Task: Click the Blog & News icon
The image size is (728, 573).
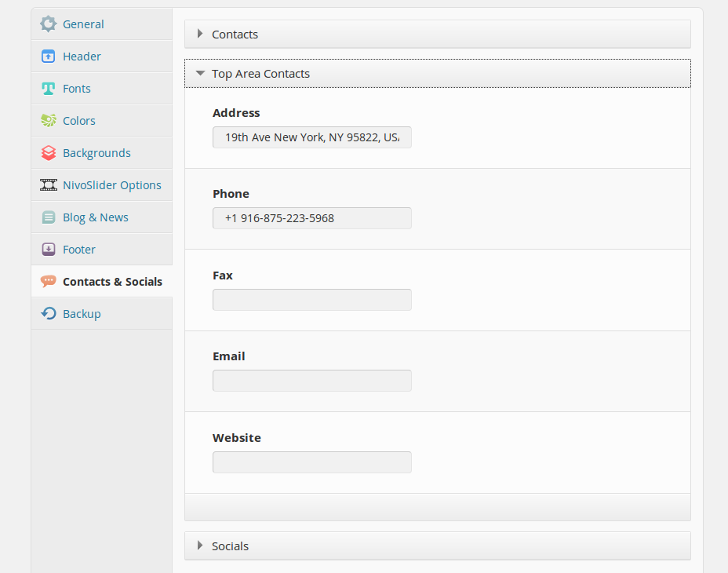Action: [x=49, y=217]
